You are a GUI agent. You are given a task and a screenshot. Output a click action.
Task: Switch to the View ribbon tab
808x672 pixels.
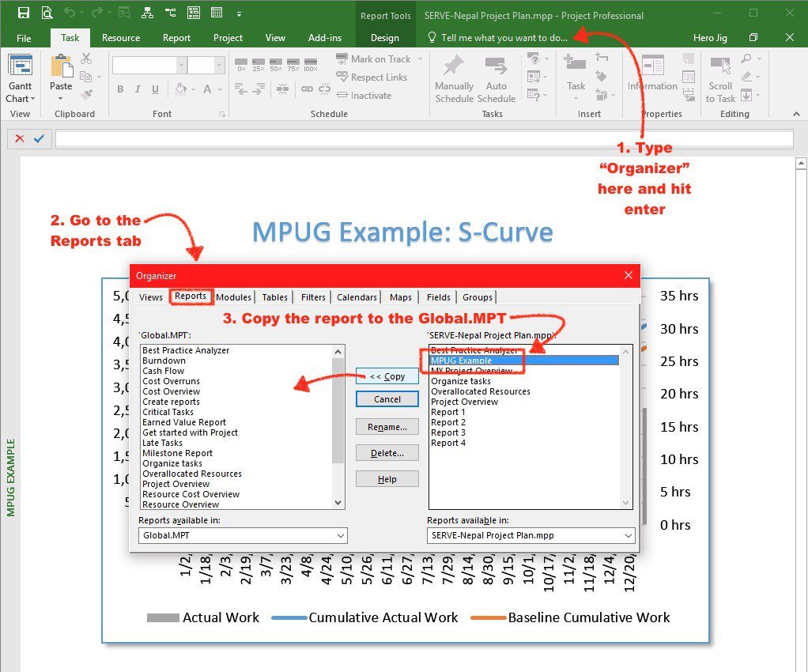click(x=275, y=38)
